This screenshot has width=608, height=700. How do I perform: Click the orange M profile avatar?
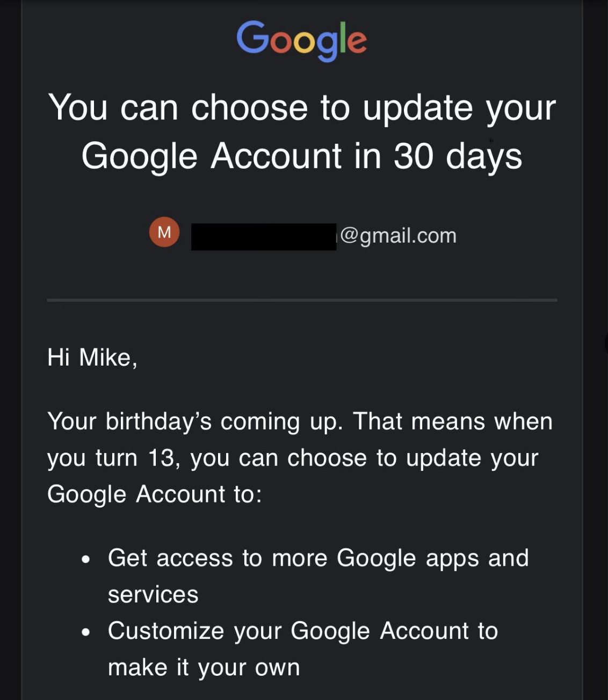(x=164, y=232)
